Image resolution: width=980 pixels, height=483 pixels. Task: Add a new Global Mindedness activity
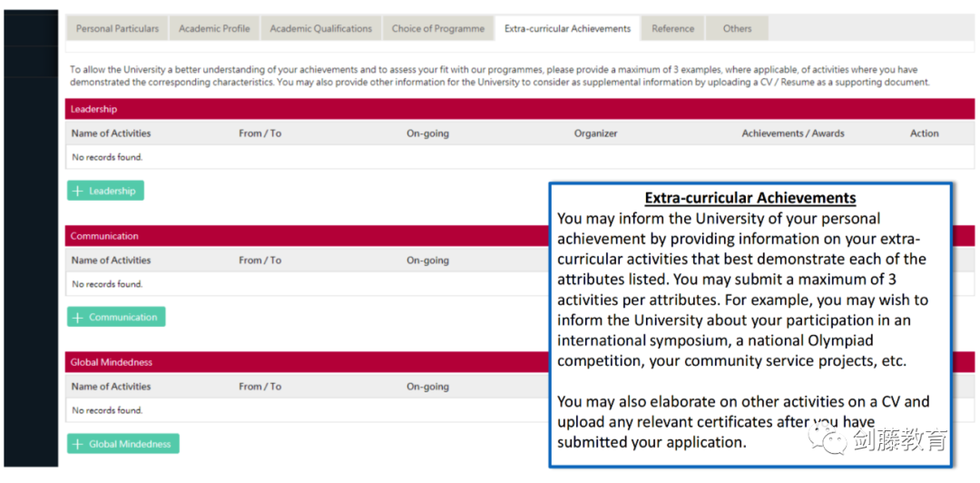123,444
